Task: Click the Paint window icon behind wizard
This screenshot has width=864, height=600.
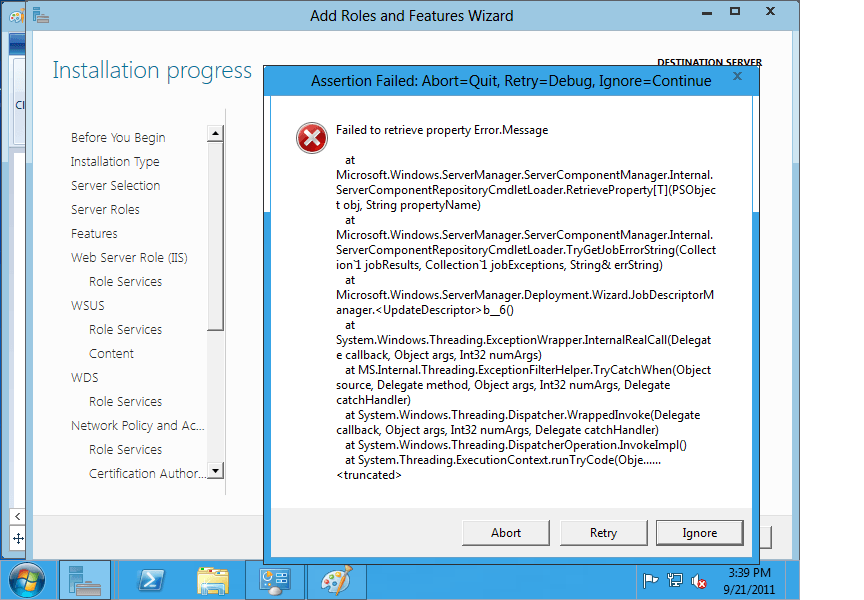Action: click(x=17, y=15)
